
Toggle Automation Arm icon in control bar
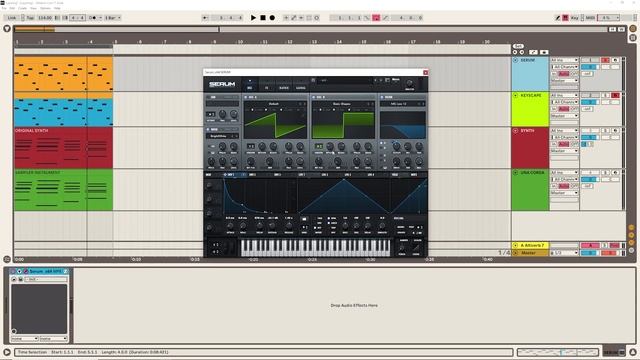(x=293, y=18)
